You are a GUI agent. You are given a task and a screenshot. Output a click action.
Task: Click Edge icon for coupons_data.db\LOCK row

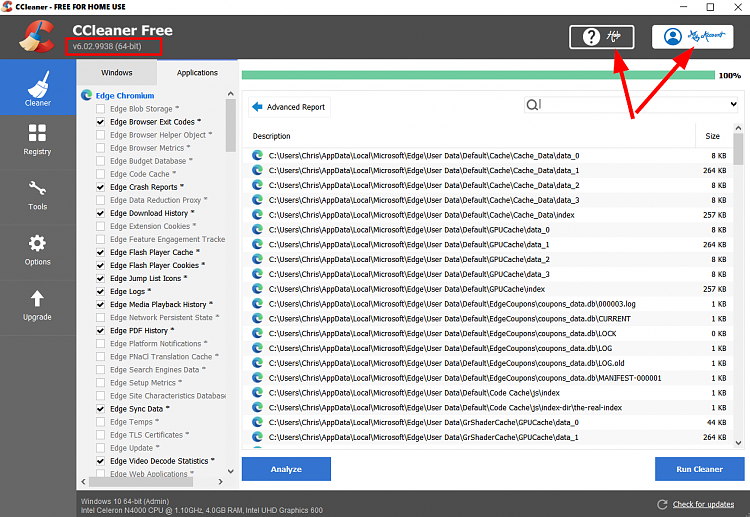tap(257, 333)
